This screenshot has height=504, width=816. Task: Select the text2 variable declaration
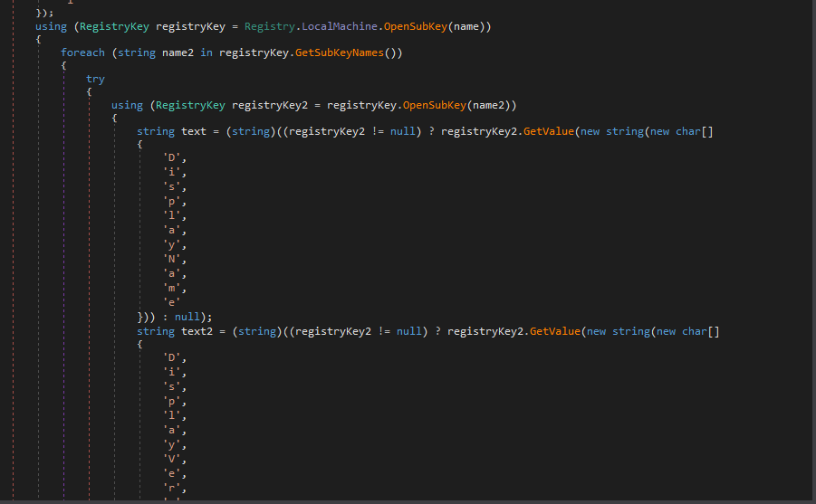197,331
